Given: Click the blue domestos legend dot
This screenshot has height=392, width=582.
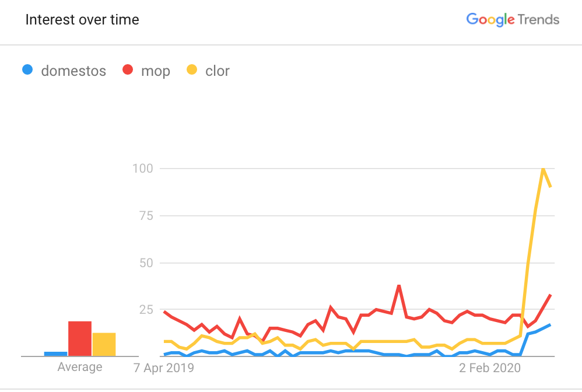Looking at the screenshot, I should 27,69.
